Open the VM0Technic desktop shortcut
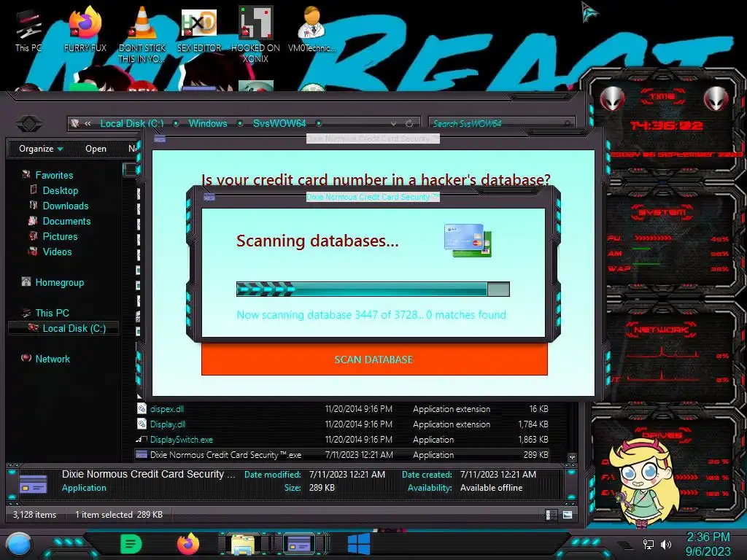747x560 pixels. [x=311, y=29]
